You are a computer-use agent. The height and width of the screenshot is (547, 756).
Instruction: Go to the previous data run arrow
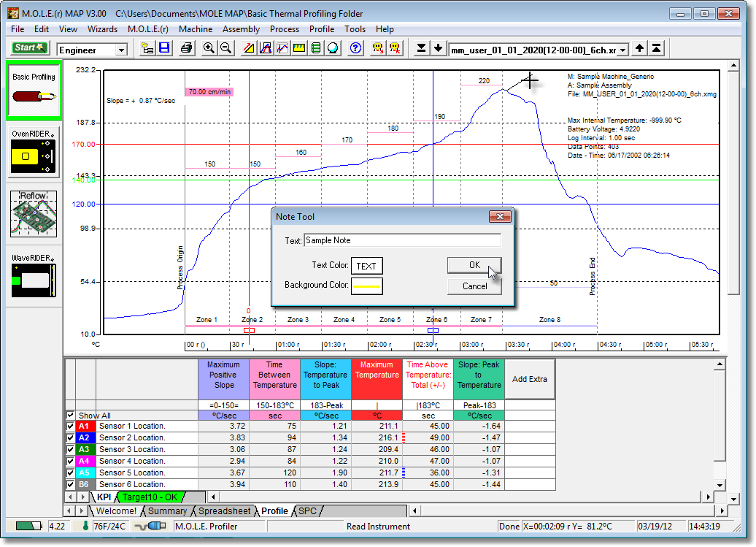[639, 48]
